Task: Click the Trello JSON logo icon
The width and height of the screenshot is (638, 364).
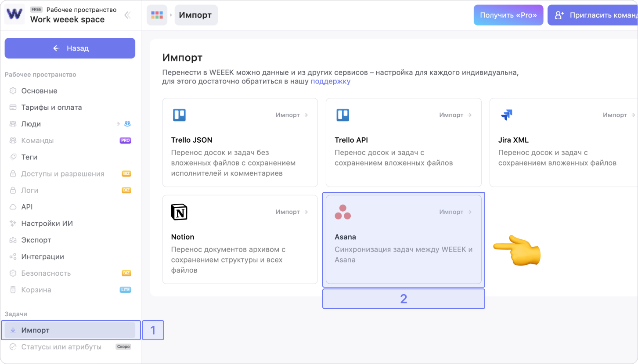Action: 179,115
